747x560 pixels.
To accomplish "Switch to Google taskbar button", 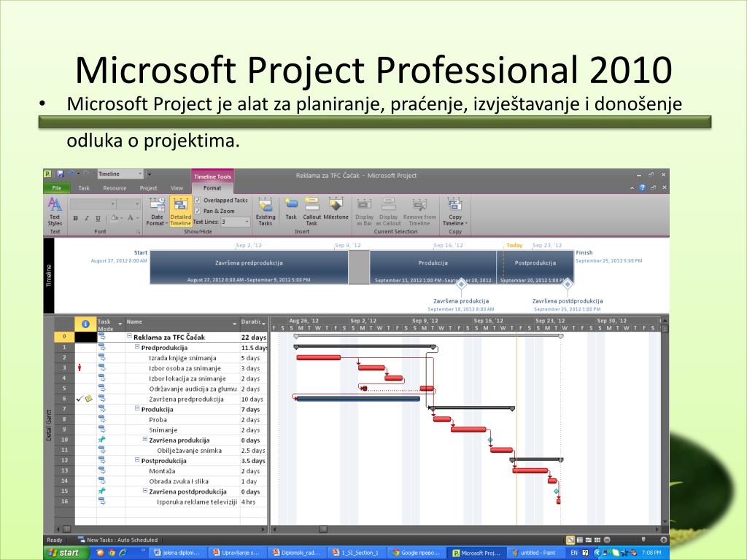I will pos(417,553).
